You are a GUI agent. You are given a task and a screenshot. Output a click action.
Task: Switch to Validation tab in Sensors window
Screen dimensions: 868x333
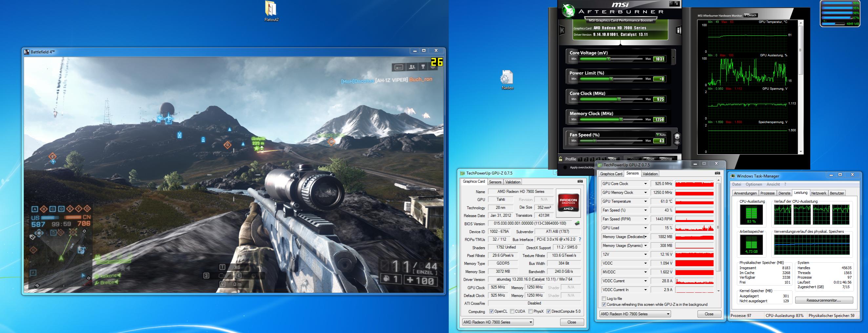[x=650, y=174]
